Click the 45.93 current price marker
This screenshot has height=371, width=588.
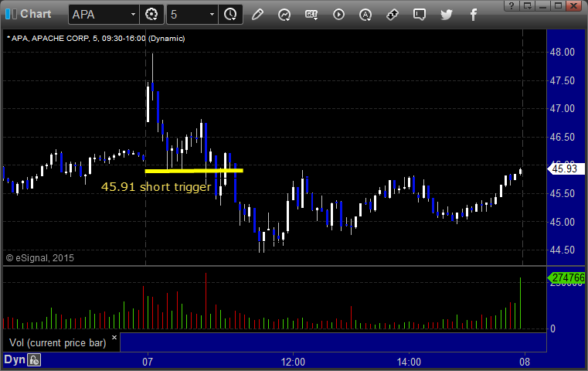point(566,168)
